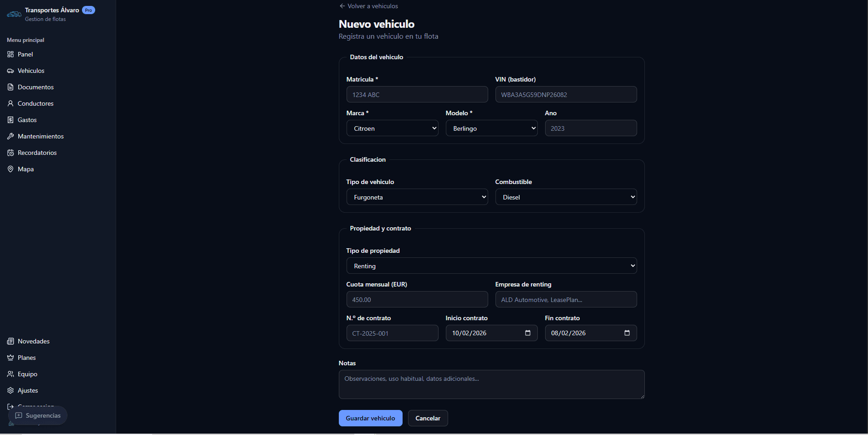Open the Marca dropdown showing Citroen

(x=392, y=128)
